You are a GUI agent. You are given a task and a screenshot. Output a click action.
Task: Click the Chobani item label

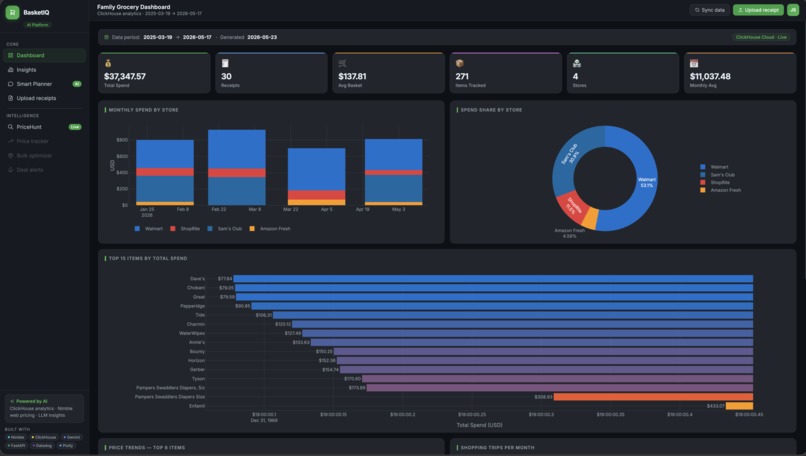coord(196,288)
